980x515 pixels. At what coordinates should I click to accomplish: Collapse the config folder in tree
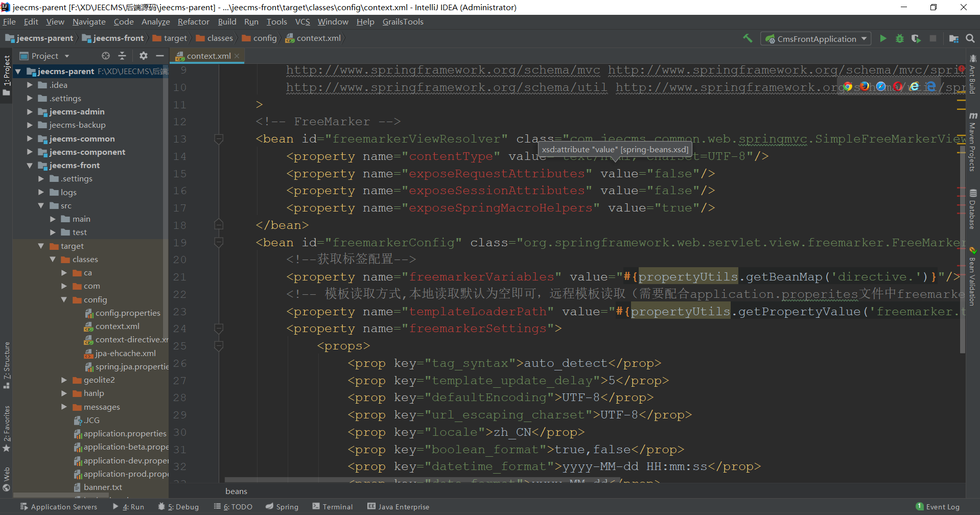[64, 300]
